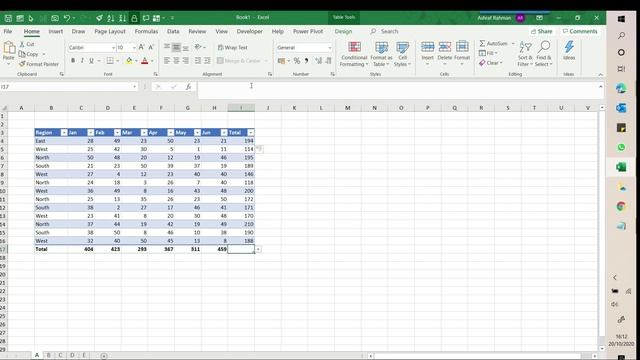Increase font size with the larger A
The image size is (640, 360).
tap(141, 47)
